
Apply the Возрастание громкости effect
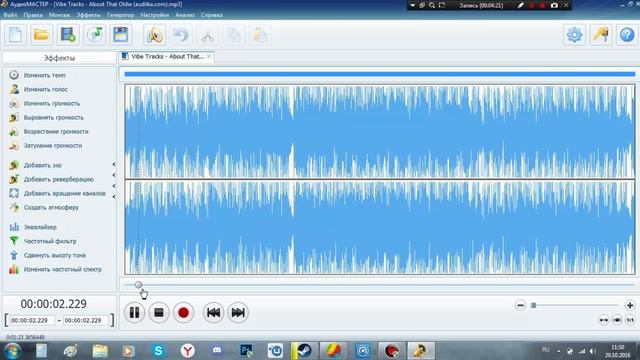click(x=56, y=131)
